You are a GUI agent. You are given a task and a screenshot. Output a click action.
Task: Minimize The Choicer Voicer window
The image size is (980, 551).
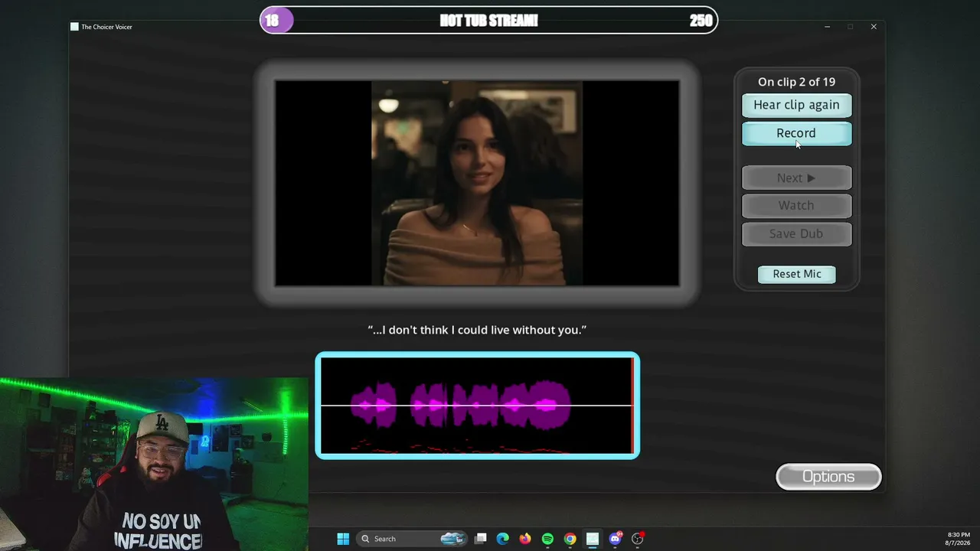827,27
